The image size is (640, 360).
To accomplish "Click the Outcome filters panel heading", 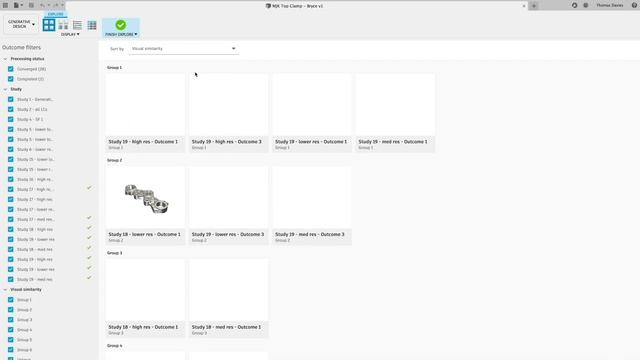I will (x=22, y=47).
